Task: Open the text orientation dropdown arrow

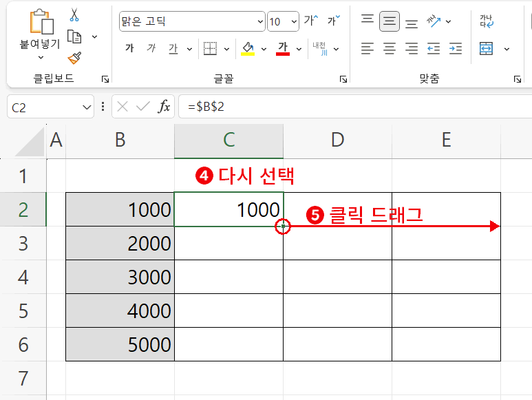Action: [448, 22]
